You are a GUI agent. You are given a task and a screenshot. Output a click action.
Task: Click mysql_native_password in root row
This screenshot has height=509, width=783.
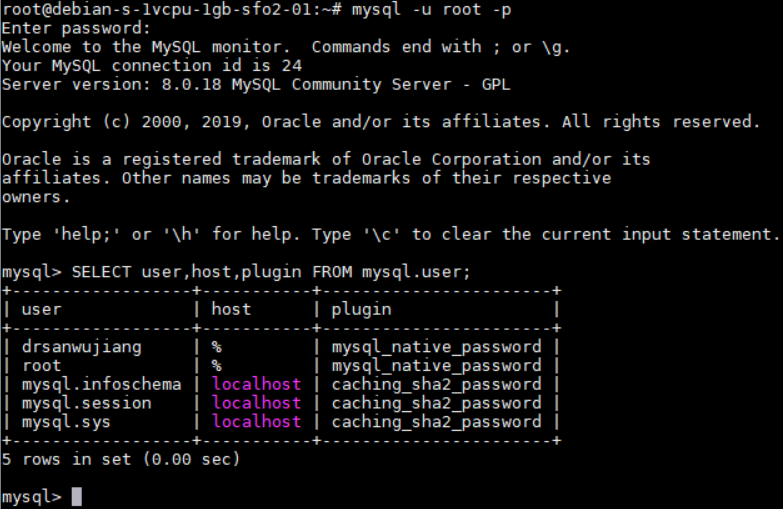436,366
